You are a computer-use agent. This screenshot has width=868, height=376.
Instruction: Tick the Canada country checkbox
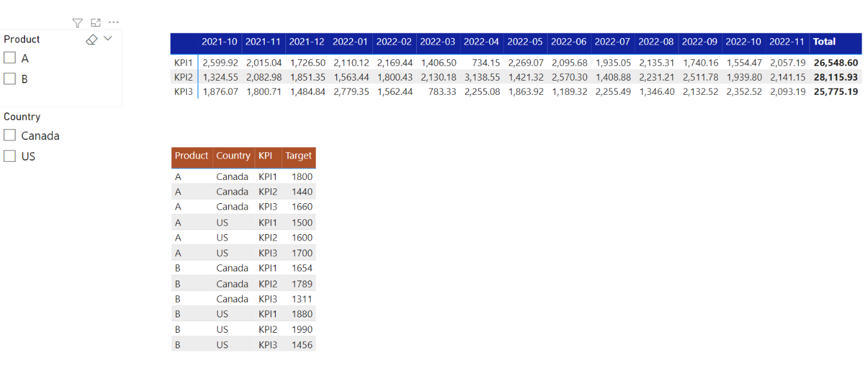10,135
